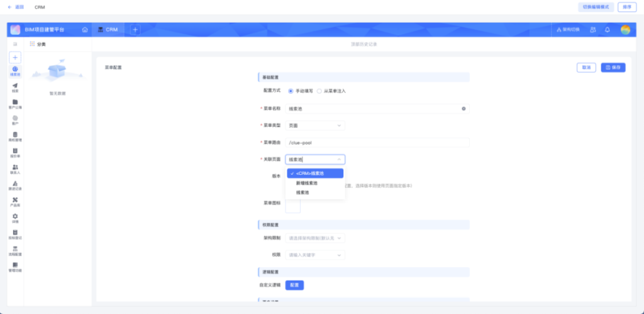Click the 权限配置 section header

click(x=364, y=225)
